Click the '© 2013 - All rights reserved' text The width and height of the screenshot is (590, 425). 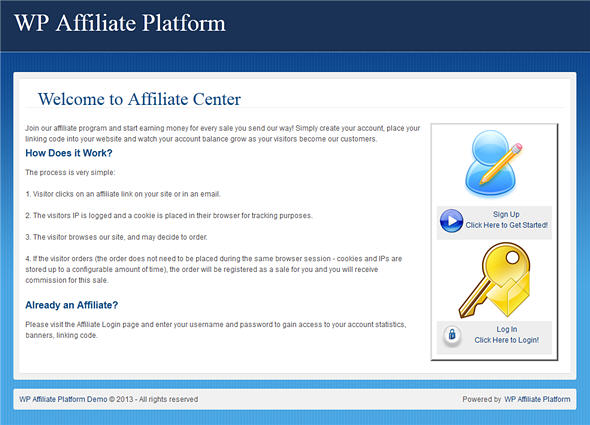click(x=154, y=399)
